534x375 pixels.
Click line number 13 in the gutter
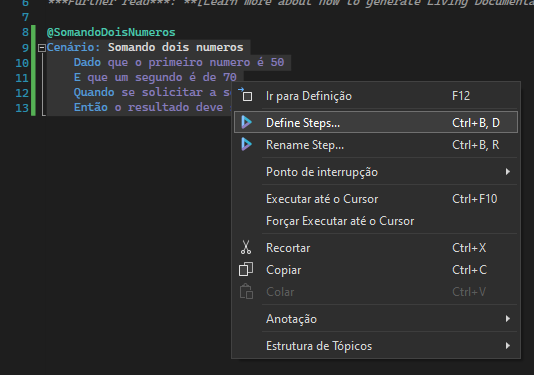tap(22, 108)
